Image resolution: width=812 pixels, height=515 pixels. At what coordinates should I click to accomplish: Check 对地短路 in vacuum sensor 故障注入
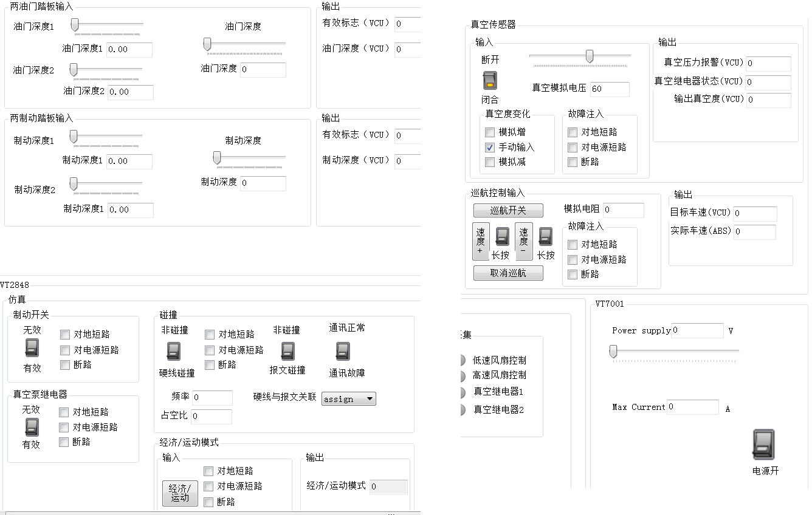[x=572, y=132]
